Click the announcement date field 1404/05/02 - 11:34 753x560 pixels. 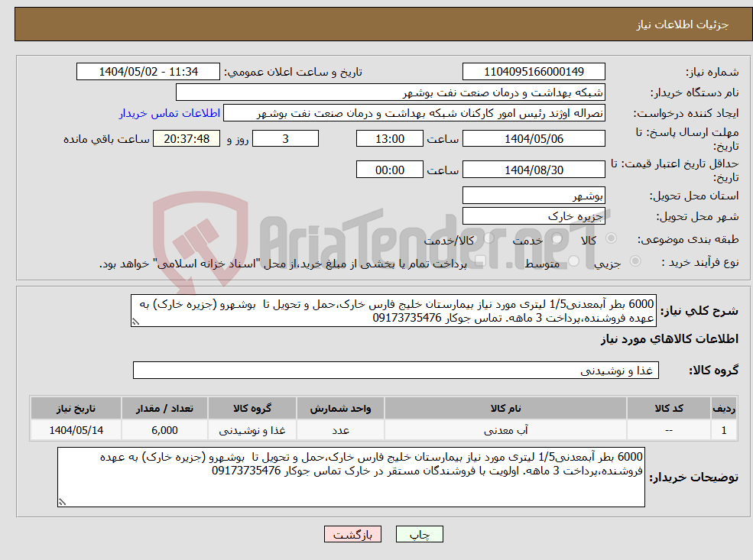148,72
